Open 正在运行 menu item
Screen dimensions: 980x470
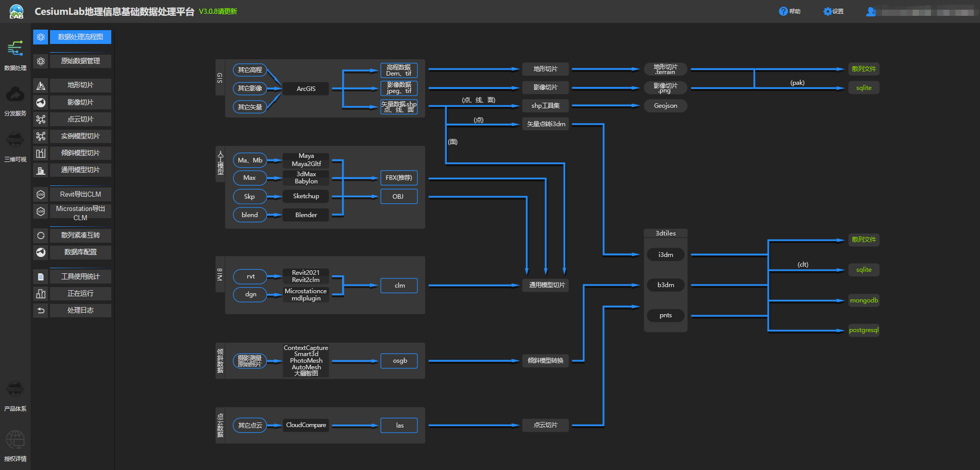pos(81,294)
